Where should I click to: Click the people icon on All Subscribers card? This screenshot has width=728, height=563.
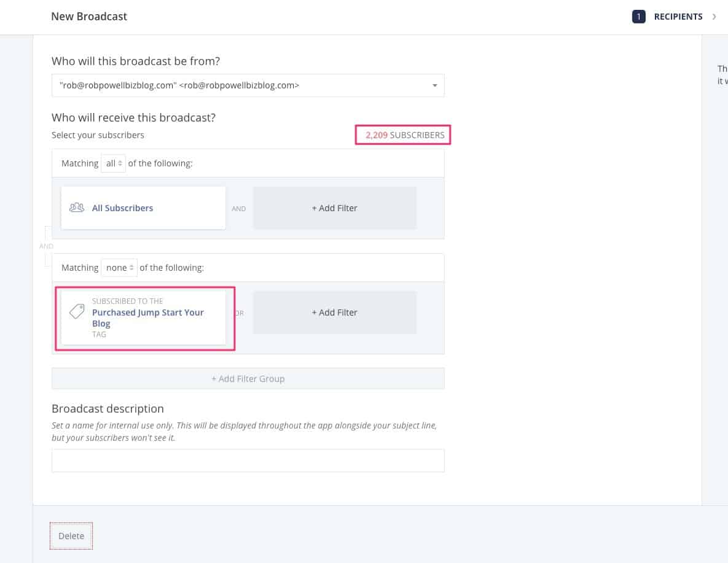point(77,208)
